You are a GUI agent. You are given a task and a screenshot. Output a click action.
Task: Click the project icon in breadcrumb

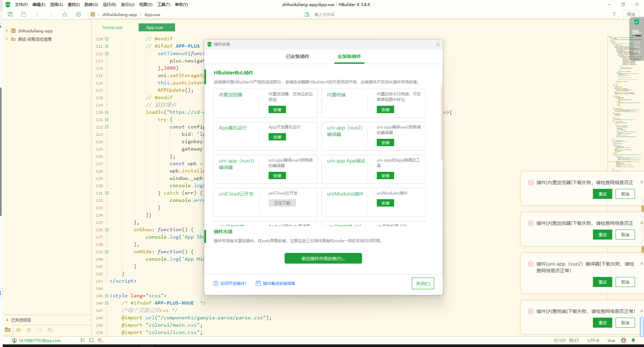(x=93, y=14)
